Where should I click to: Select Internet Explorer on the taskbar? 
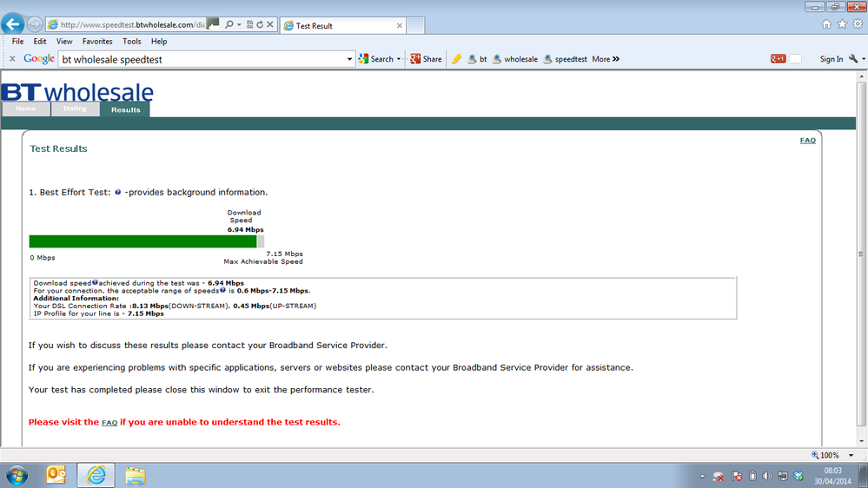(x=96, y=475)
